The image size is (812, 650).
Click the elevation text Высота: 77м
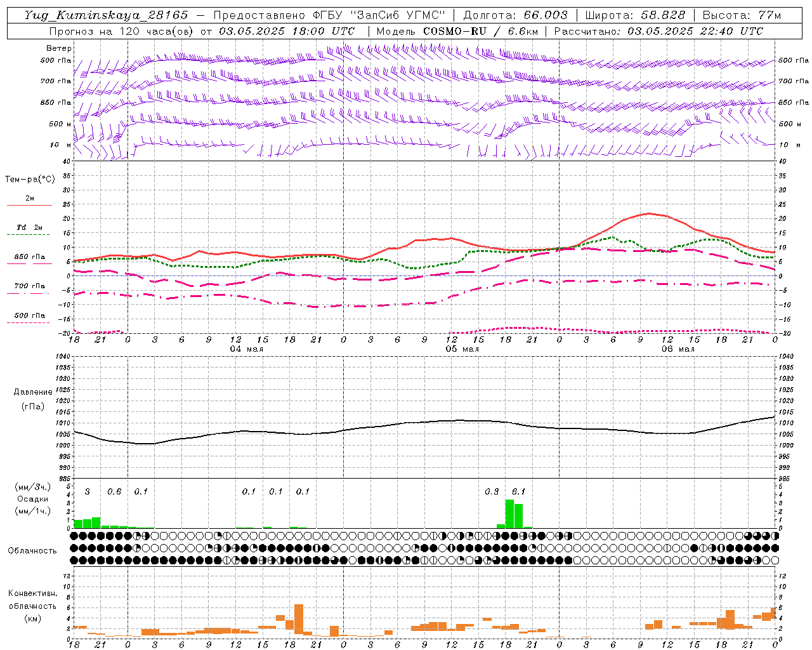point(742,15)
